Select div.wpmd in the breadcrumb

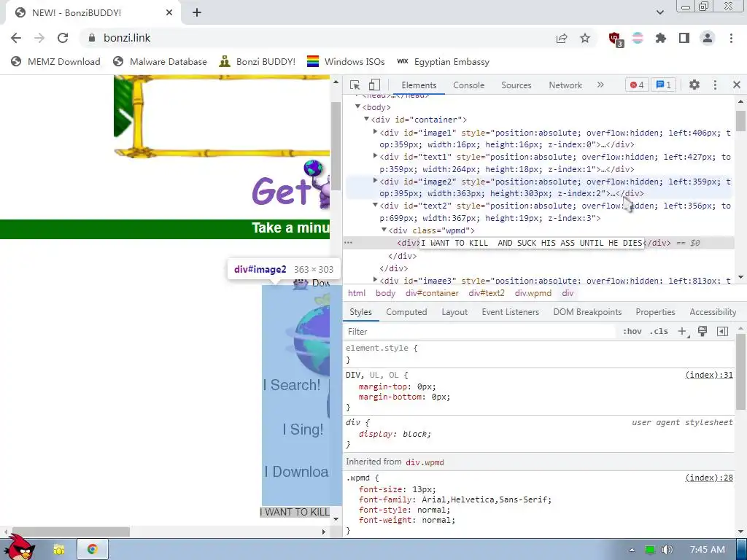[533, 293]
